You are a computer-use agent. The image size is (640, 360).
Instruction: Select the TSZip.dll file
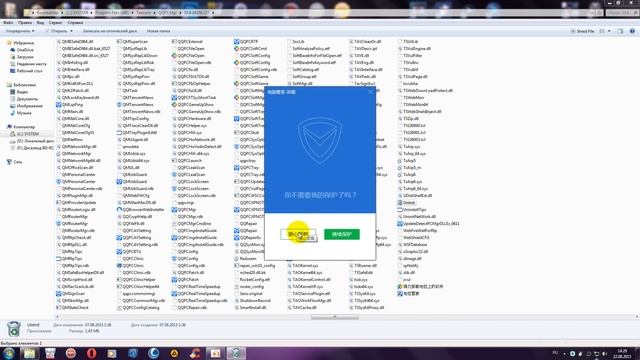(x=411, y=118)
